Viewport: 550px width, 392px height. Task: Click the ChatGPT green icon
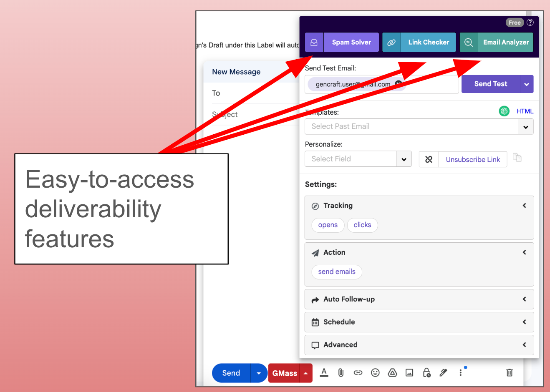pyautogui.click(x=504, y=111)
